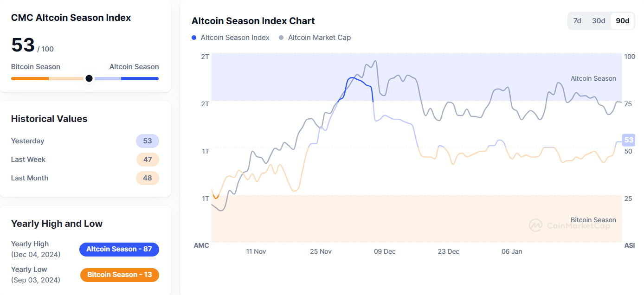Click the CoinMarketCap watermark logo icon
The image size is (644, 295).
coord(536,225)
